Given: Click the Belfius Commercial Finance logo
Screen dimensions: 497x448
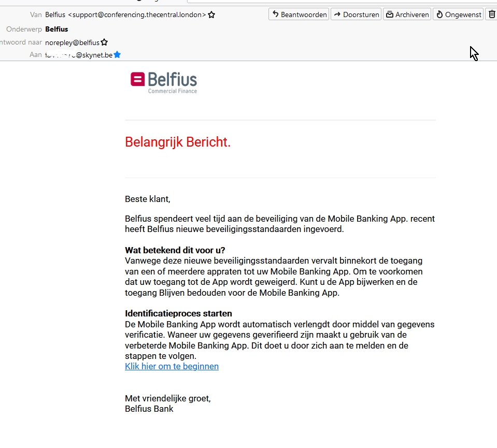Looking at the screenshot, I should coord(163,82).
